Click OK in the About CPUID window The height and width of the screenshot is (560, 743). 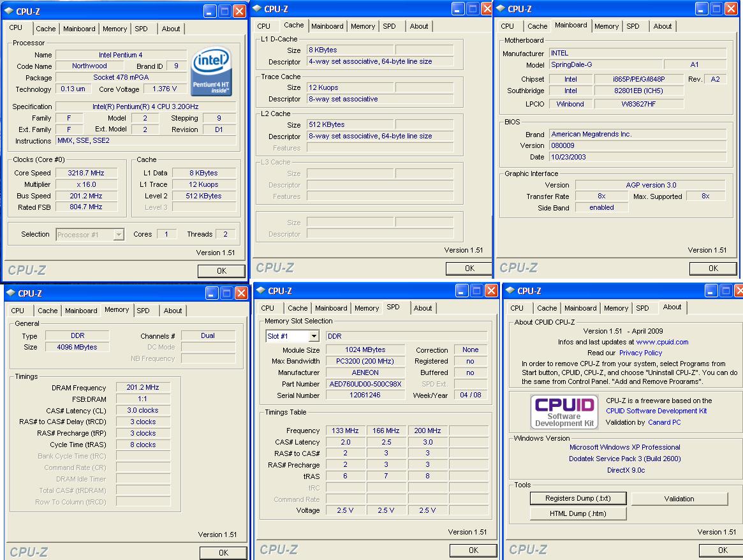click(x=723, y=550)
